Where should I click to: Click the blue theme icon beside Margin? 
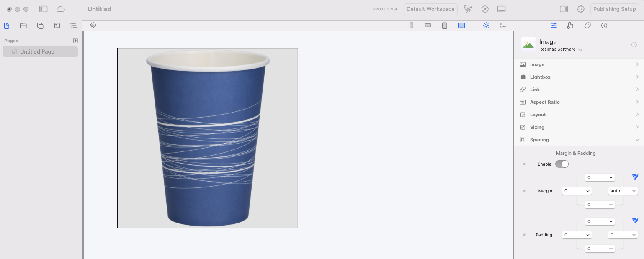[635, 177]
